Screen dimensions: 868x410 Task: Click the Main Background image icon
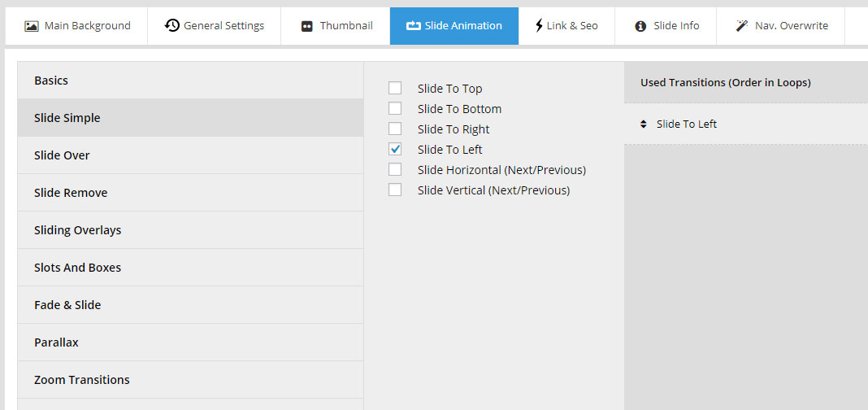click(32, 26)
